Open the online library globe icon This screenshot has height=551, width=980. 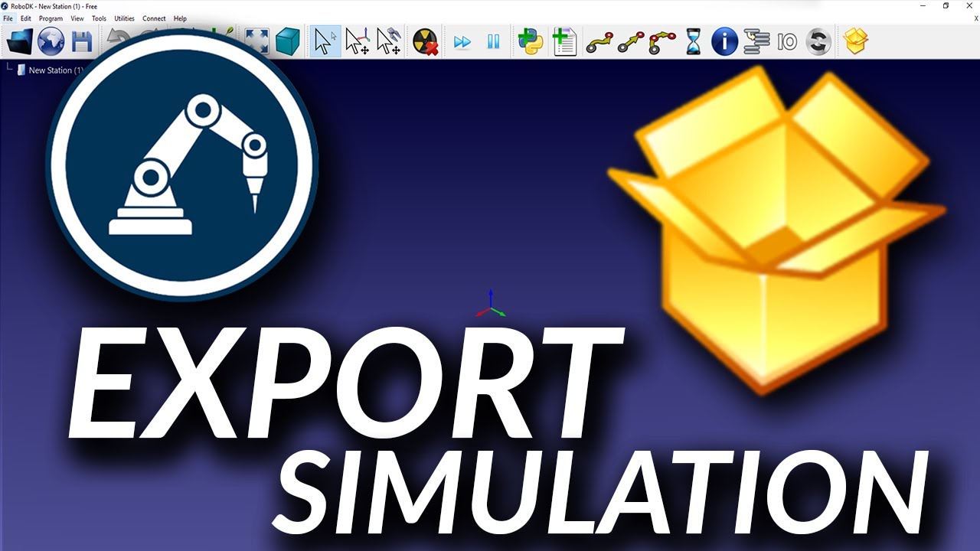(51, 41)
